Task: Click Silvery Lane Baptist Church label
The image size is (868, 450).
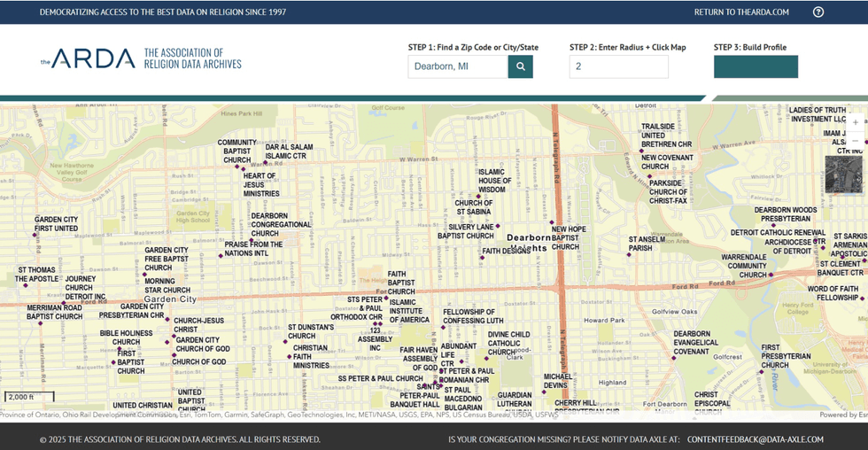Action: click(x=465, y=231)
